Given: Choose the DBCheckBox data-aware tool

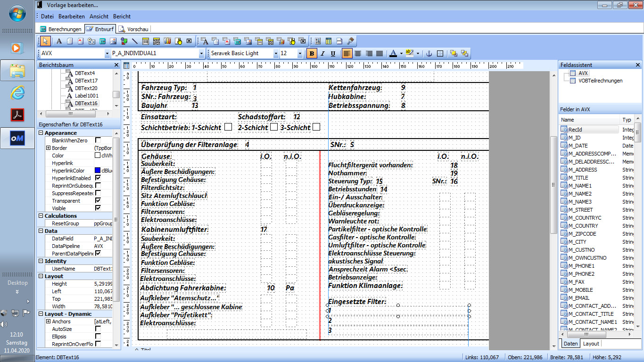Looking at the screenshot, I should click(303, 41).
